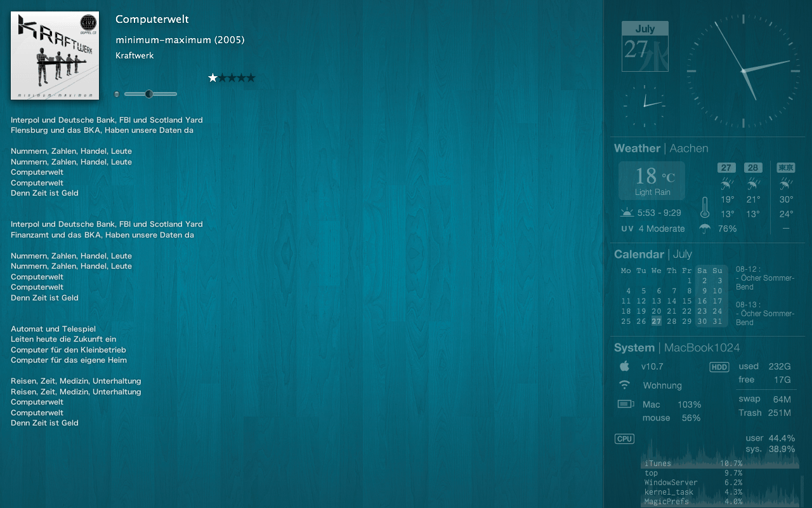Rate the song five stars
Screen dimensions: 812x508
251,77
